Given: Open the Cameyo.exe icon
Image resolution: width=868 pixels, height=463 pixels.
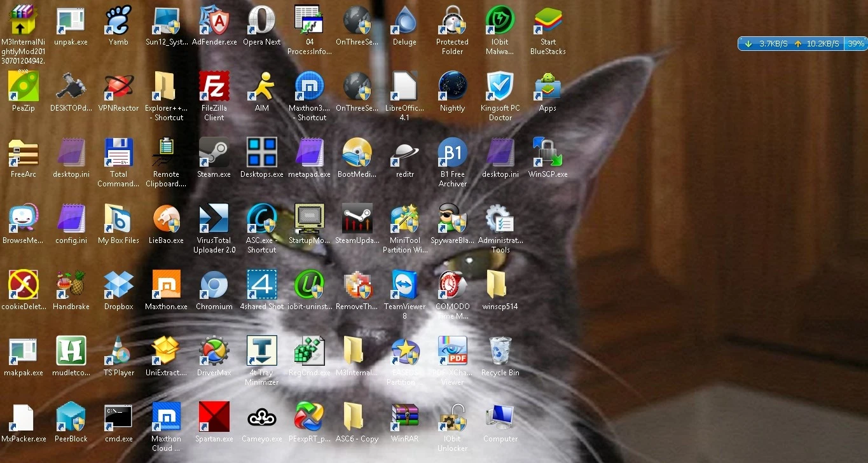Looking at the screenshot, I should (262, 417).
